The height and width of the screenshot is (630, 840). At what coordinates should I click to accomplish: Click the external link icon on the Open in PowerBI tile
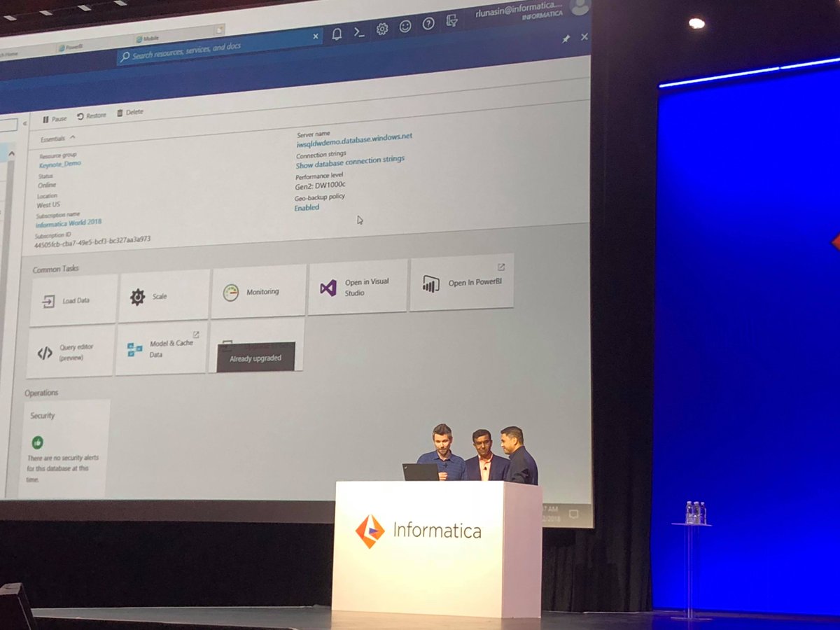[501, 267]
